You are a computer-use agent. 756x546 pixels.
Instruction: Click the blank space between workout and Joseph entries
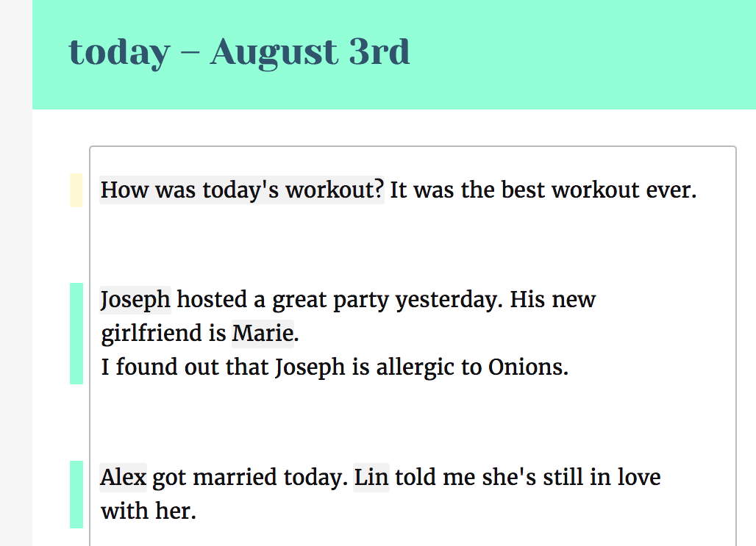coord(413,245)
